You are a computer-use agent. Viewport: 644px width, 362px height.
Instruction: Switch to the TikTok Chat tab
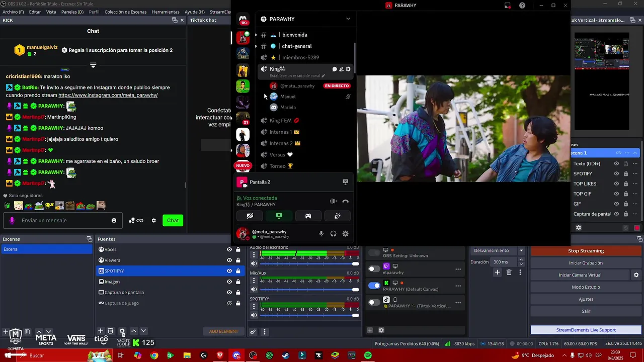click(203, 20)
